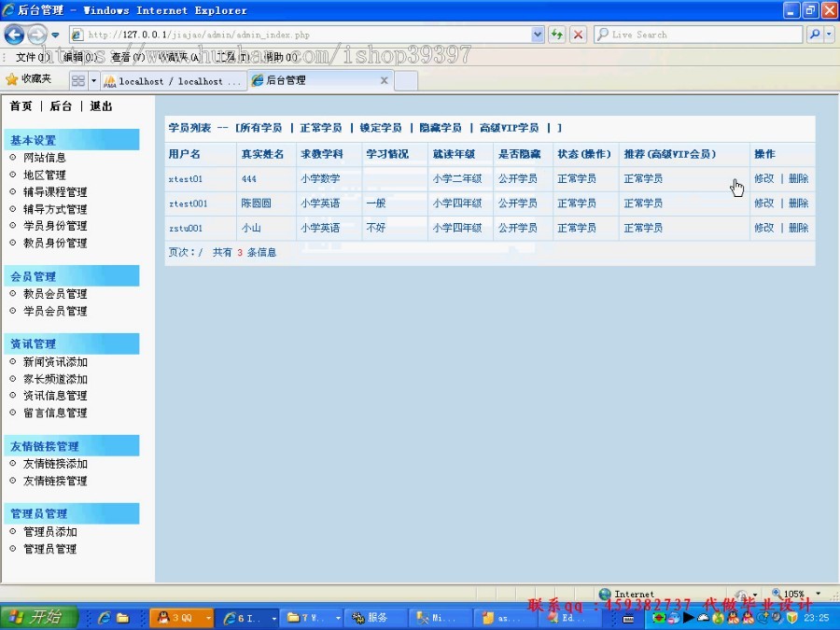Image resolution: width=840 pixels, height=630 pixels.
Task: Filter list by 锁定学员
Action: (381, 128)
